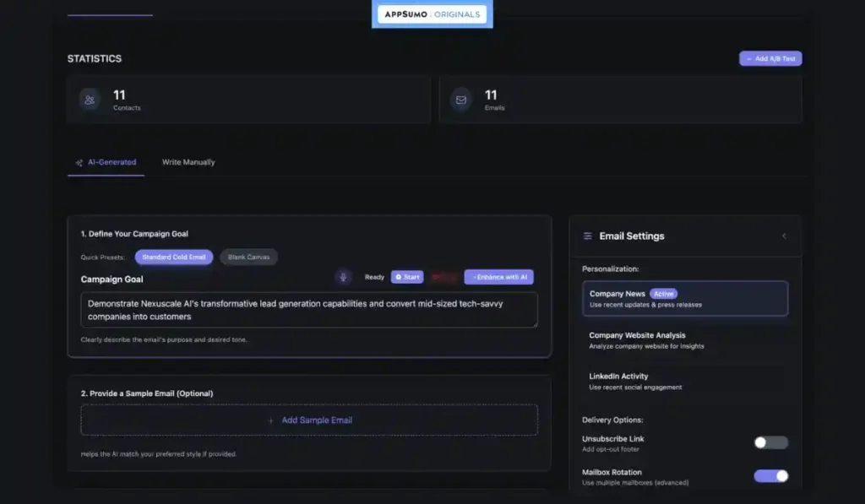Click the sparkle icon on AI-Generated tab
865x504 pixels.
tap(79, 162)
